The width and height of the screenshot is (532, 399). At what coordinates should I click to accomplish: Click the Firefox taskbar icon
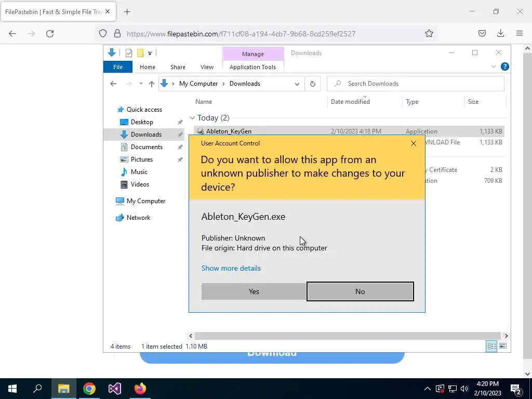coord(140,389)
